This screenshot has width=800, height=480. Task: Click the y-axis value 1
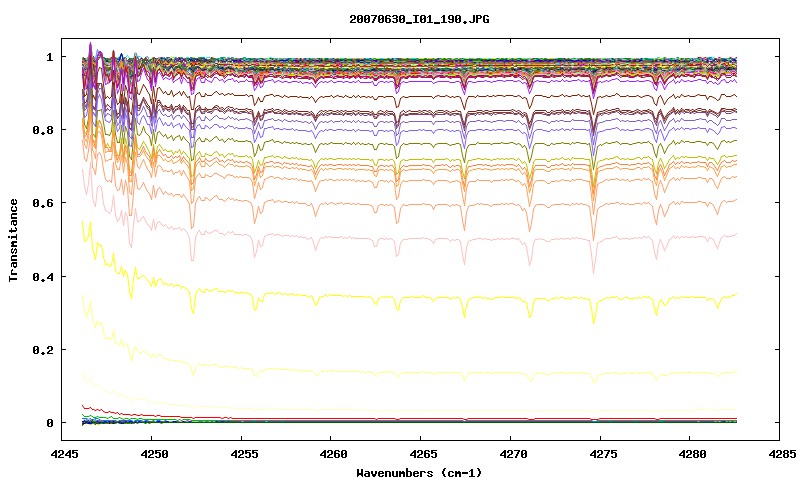49,57
